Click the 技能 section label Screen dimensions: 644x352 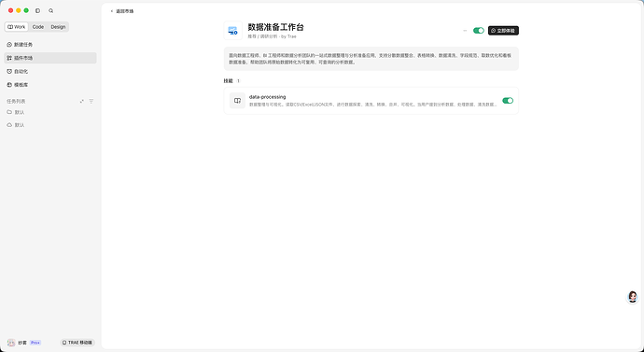pos(228,81)
